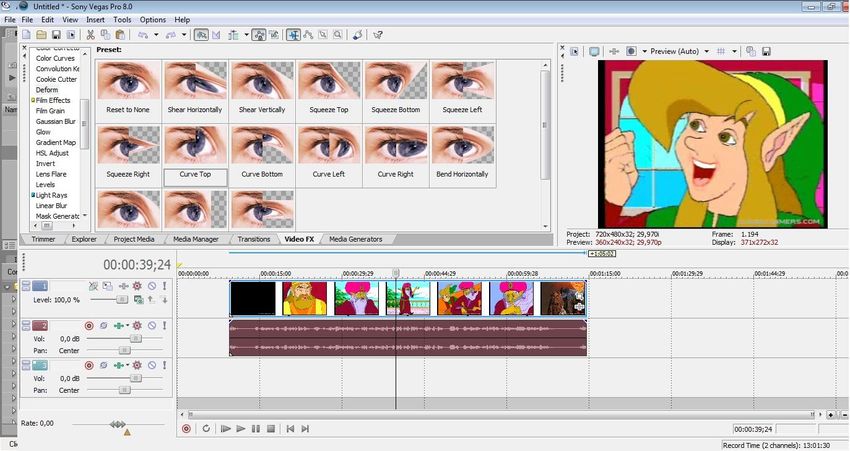The width and height of the screenshot is (850, 451).
Task: Invert phase on audio track 3
Action: point(104,365)
